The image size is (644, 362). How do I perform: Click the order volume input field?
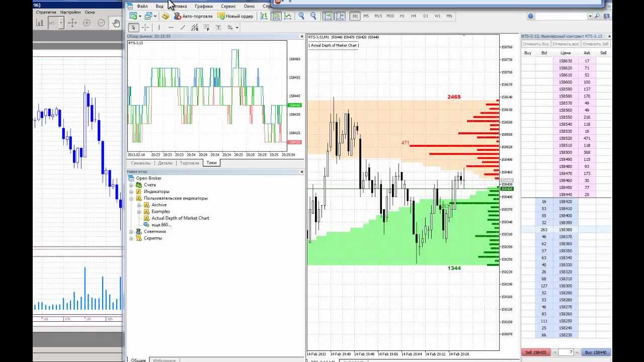(566, 352)
